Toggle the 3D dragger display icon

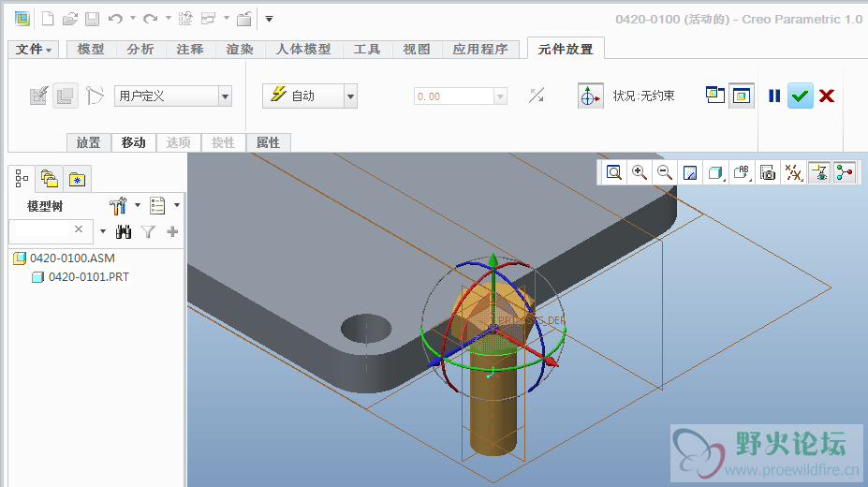(x=590, y=96)
